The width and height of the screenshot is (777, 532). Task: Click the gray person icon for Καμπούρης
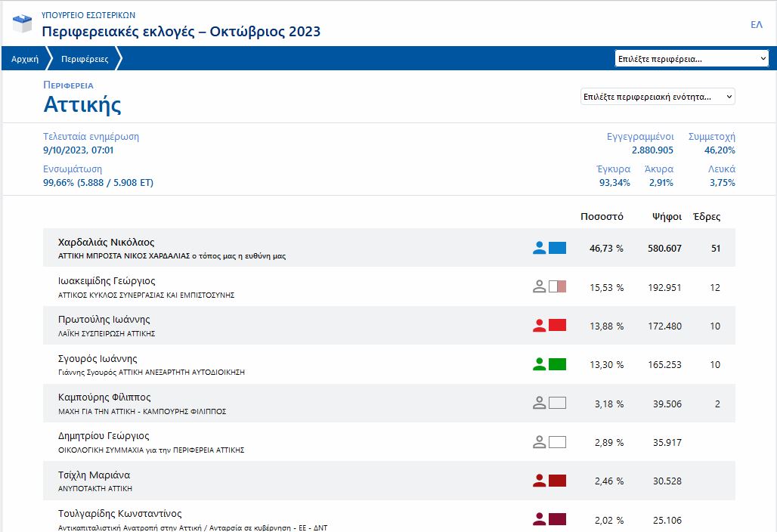click(x=539, y=404)
